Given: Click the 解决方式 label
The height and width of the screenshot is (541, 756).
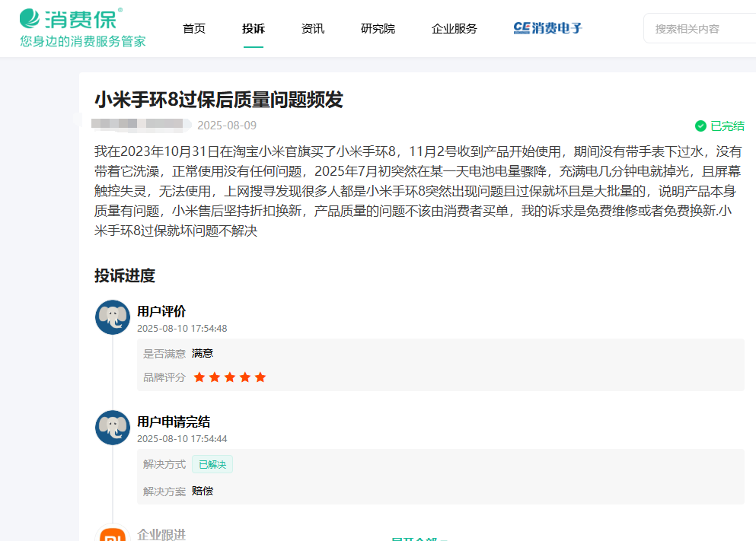Looking at the screenshot, I should (x=164, y=464).
